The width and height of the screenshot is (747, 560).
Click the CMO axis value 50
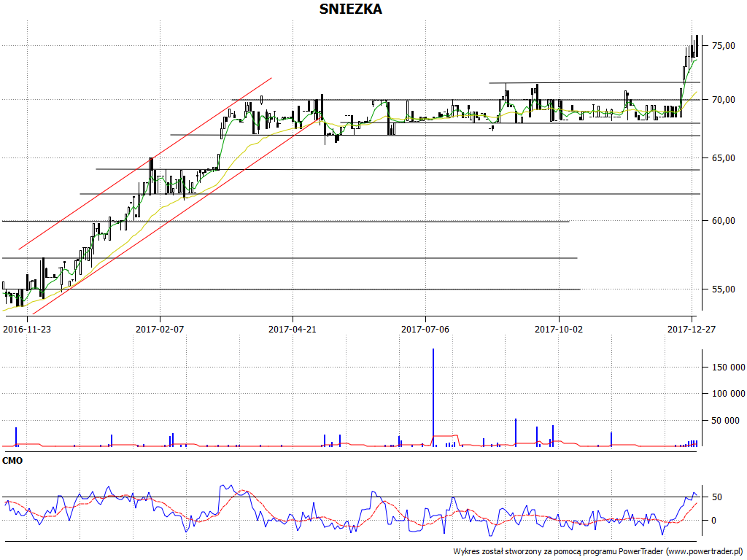716,497
